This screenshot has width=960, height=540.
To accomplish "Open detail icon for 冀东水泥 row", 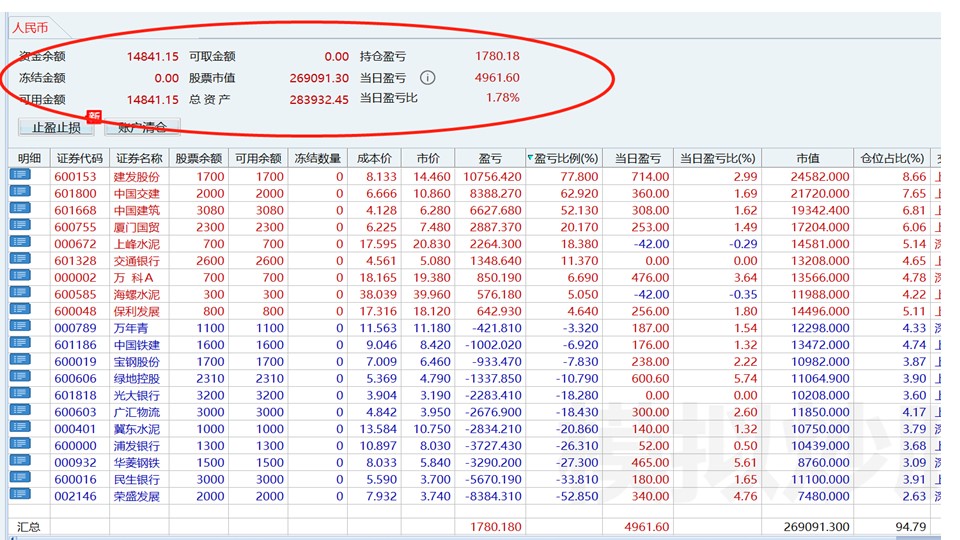I will [x=20, y=427].
